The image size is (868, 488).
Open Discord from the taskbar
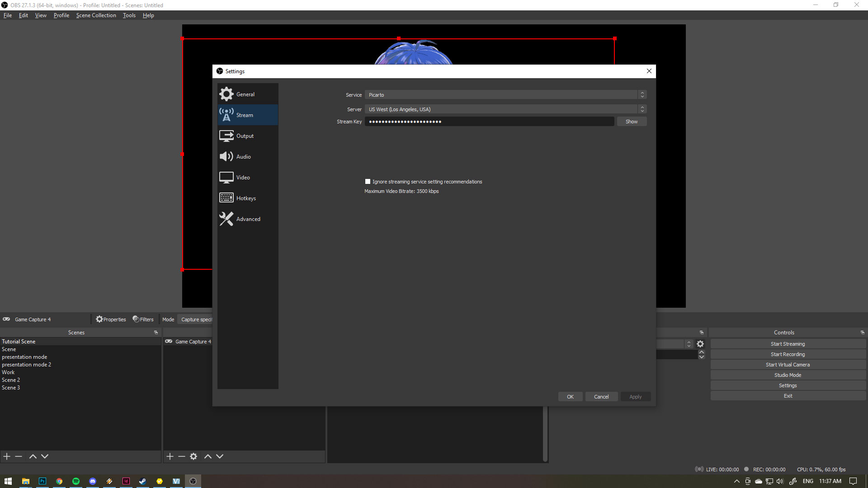click(x=93, y=481)
